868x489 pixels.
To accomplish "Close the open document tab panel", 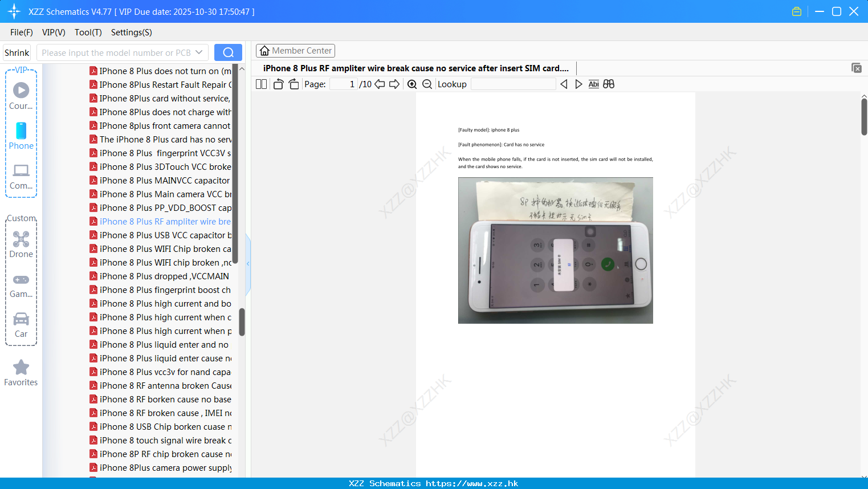I will tap(857, 68).
